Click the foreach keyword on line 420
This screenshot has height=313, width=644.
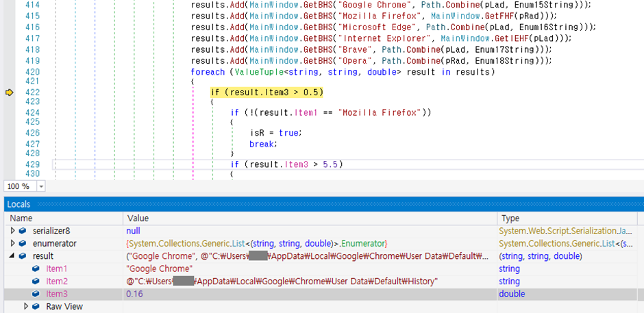208,73
